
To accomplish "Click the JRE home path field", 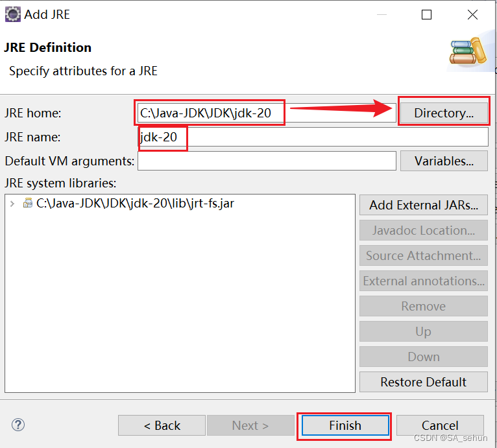I will 267,113.
